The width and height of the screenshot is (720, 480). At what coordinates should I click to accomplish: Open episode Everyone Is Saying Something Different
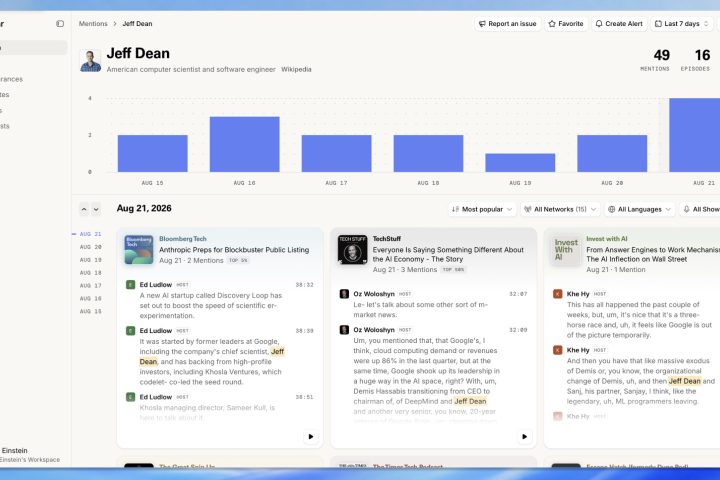point(448,254)
